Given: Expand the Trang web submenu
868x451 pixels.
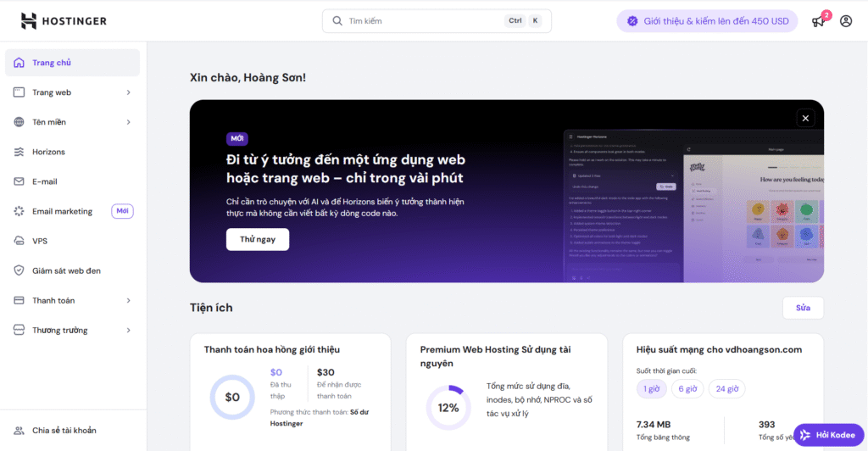Looking at the screenshot, I should [128, 92].
